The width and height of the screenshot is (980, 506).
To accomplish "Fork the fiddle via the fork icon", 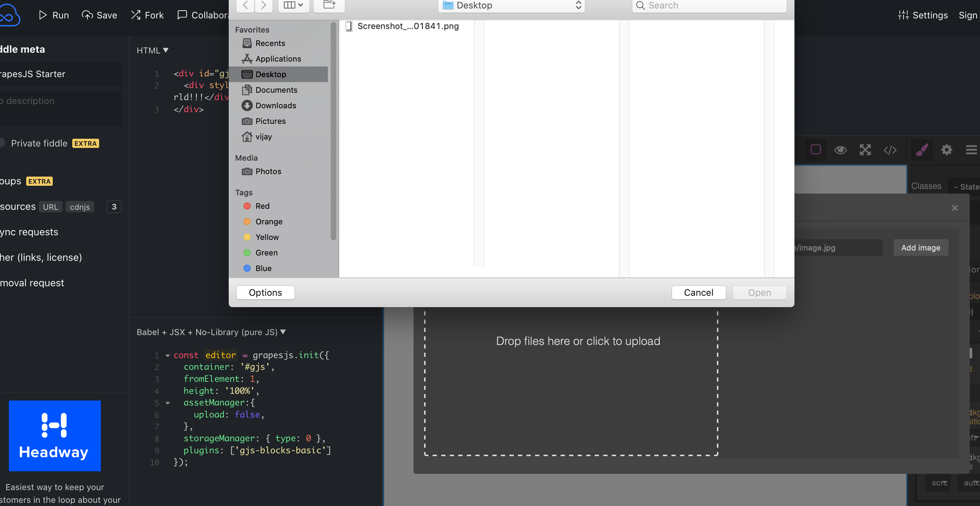I will 136,15.
